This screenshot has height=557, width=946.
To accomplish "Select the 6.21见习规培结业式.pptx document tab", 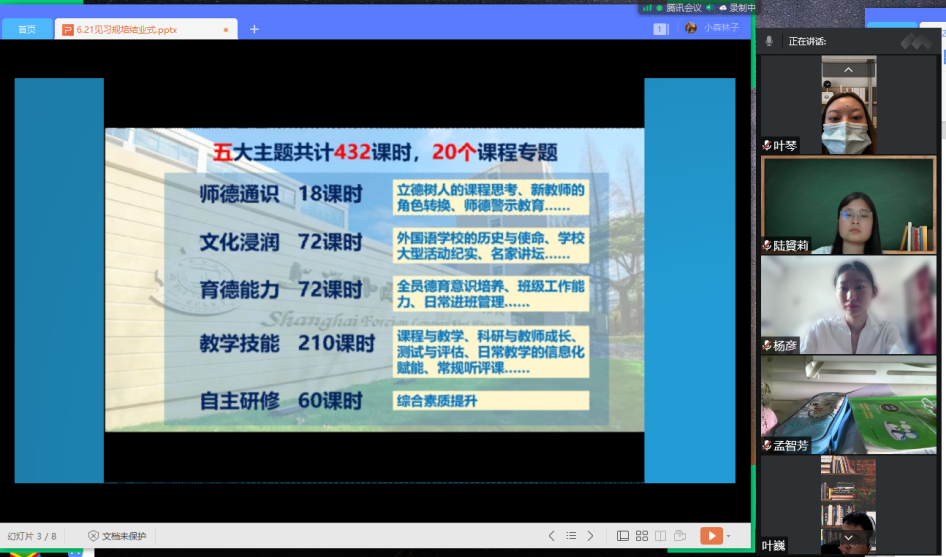I will click(145, 29).
